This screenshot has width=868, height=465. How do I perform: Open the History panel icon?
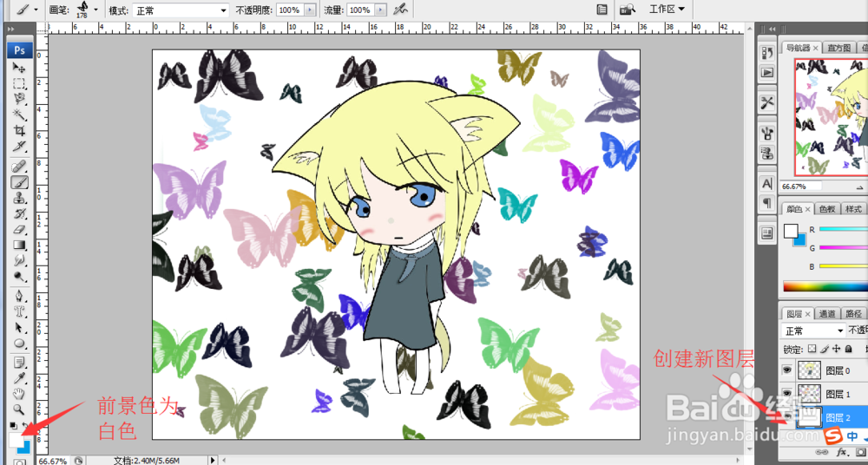click(767, 53)
